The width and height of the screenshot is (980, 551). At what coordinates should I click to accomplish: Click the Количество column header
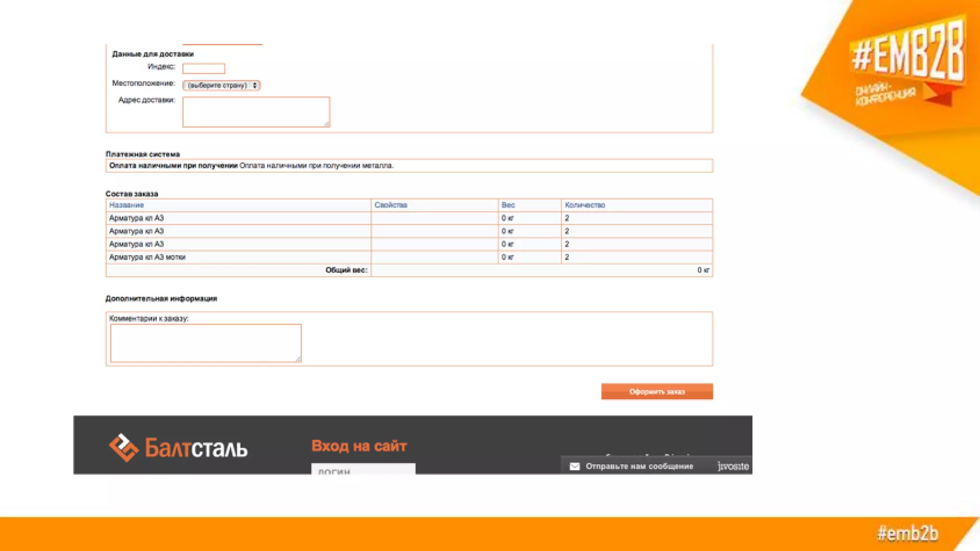click(585, 205)
